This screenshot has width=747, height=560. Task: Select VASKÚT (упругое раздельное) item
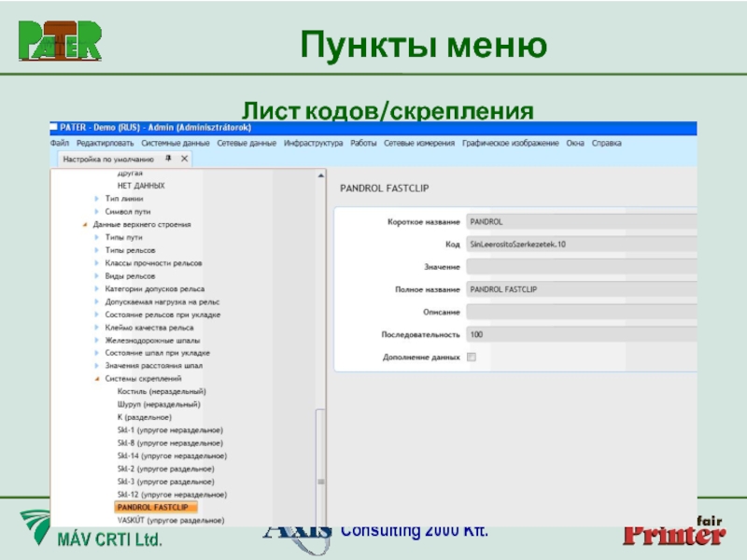(171, 520)
